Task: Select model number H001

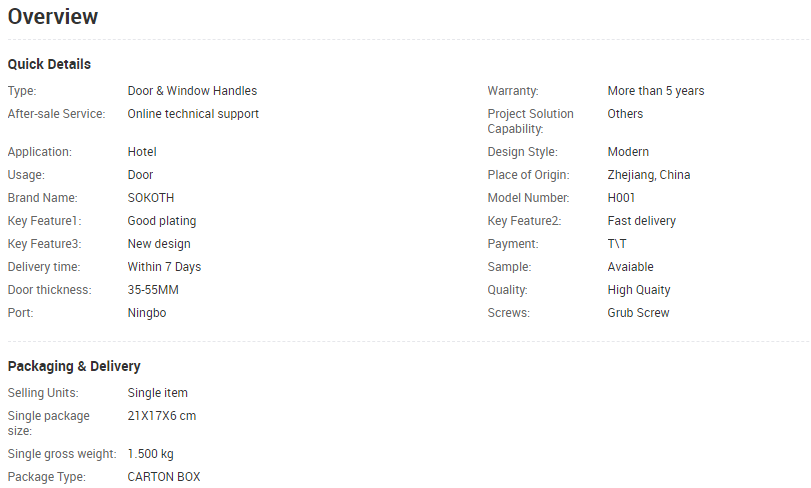Action: 622,198
